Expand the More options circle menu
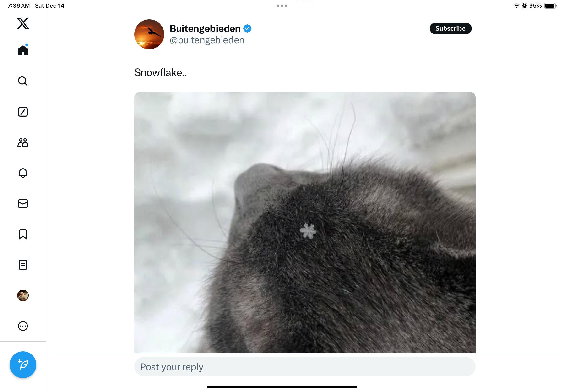Image resolution: width=564 pixels, height=392 pixels. point(23,326)
